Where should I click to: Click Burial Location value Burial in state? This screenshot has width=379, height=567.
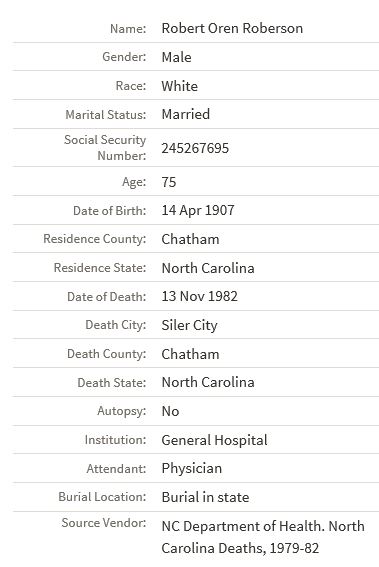(x=205, y=497)
